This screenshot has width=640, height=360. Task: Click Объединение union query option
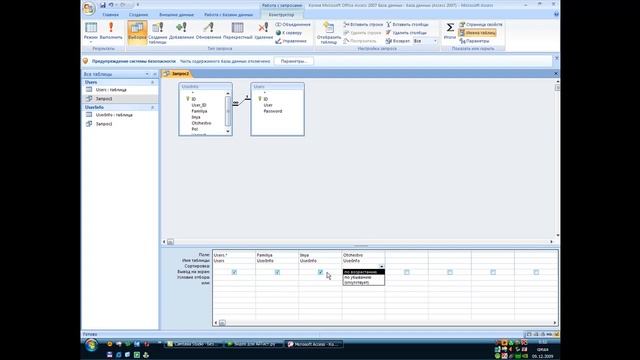pos(293,24)
